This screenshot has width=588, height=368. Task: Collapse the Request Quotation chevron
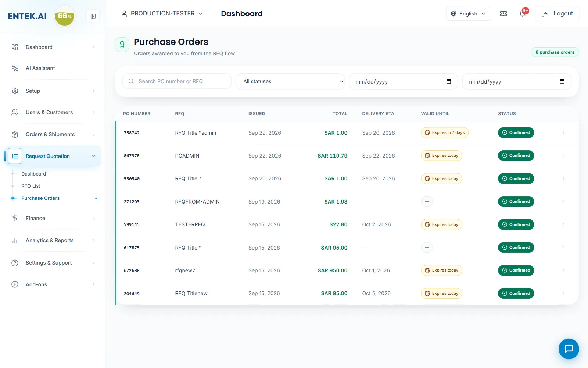(94, 156)
